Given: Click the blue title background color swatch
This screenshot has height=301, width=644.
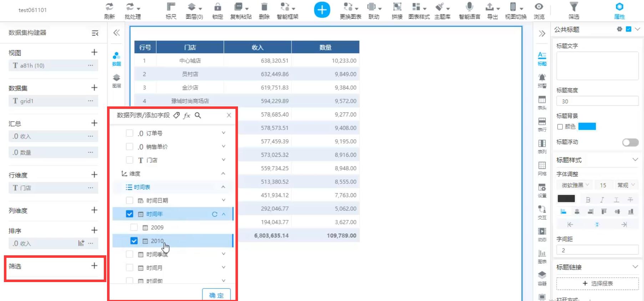Looking at the screenshot, I should [587, 126].
